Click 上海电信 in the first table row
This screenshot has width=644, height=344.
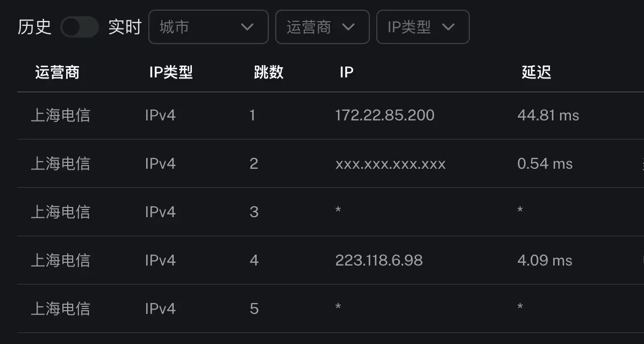[x=60, y=115]
